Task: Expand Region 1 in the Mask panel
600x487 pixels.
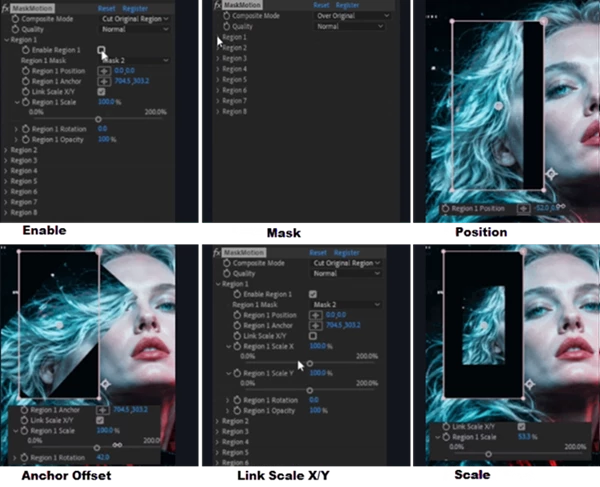Action: tap(218, 37)
